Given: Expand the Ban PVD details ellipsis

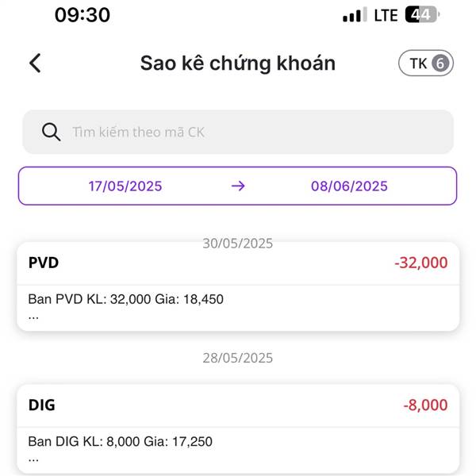Looking at the screenshot, I should 33,318.
